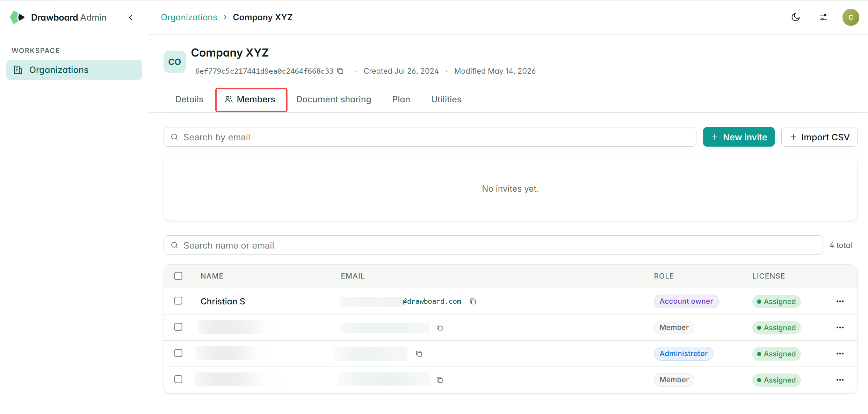The image size is (868, 414).
Task: Click the Assigned license in Administrator row
Action: (x=776, y=354)
